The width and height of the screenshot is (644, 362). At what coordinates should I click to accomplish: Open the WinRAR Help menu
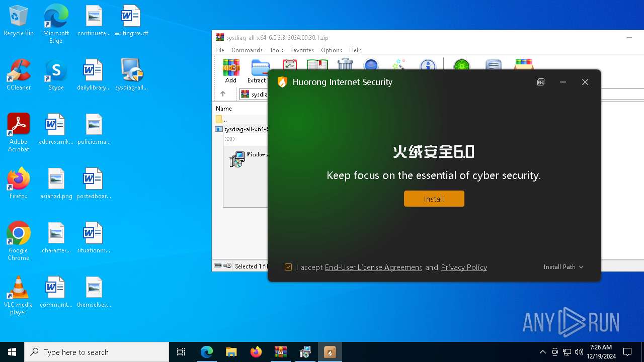click(355, 50)
